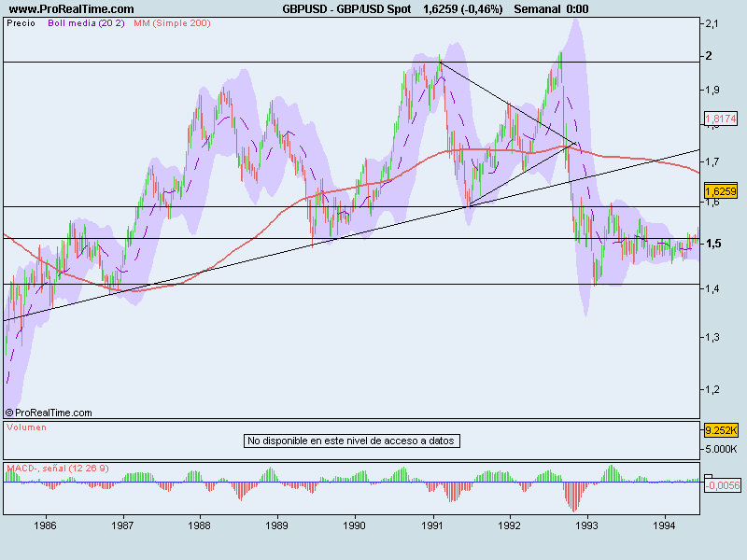Click the GBPUSD - GBP/USD Spot title

[x=346, y=9]
